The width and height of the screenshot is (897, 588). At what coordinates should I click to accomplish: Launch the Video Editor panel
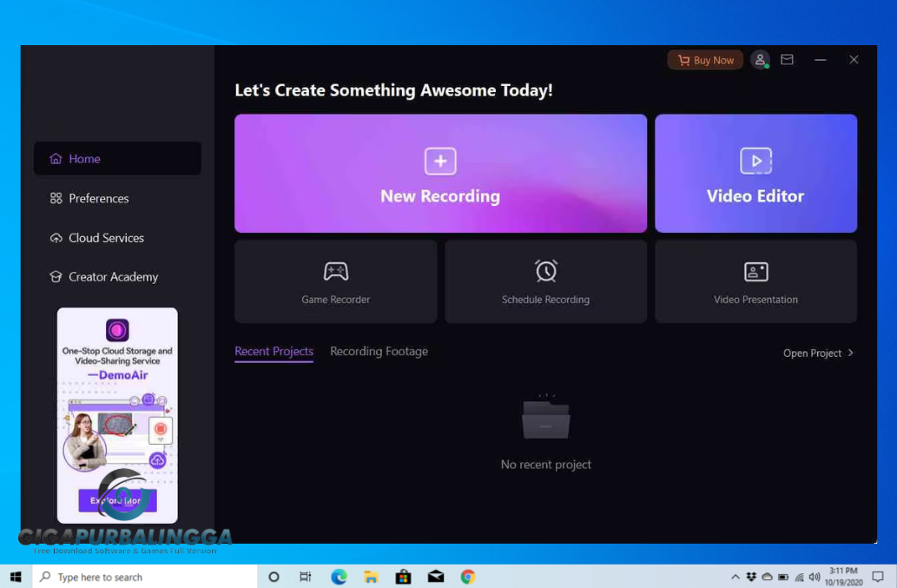tap(755, 173)
